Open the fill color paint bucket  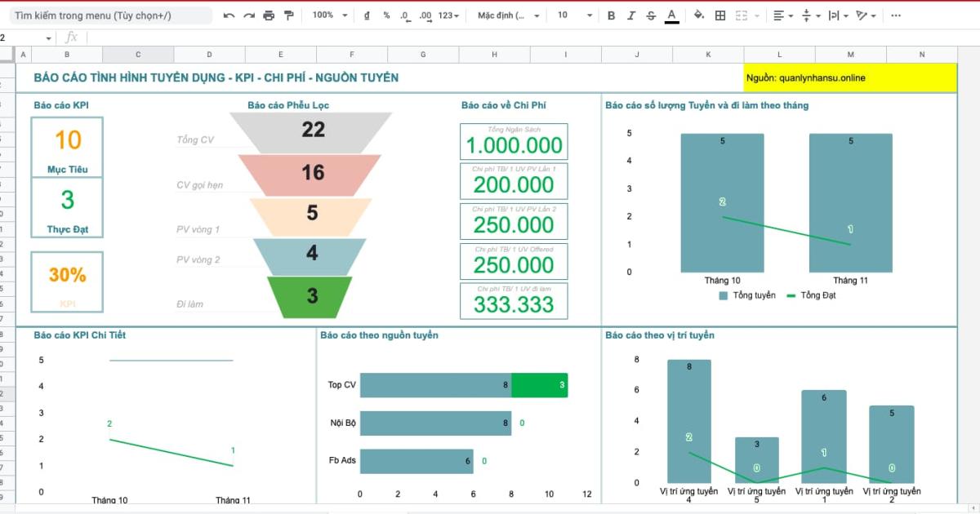(698, 16)
